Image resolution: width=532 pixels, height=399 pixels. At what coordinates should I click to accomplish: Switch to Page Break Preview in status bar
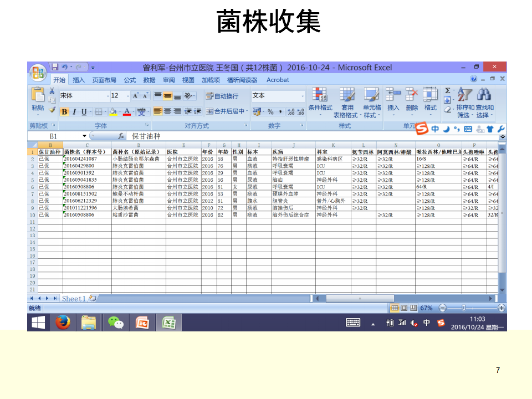pos(413,308)
